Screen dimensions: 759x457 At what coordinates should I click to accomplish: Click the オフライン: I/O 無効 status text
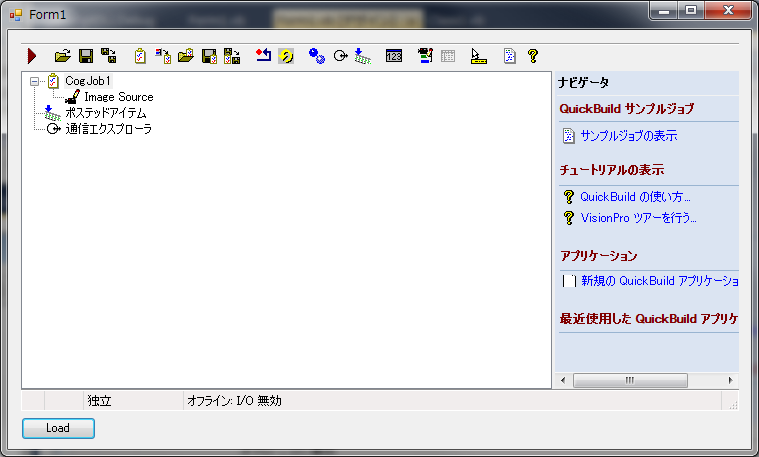coord(234,401)
